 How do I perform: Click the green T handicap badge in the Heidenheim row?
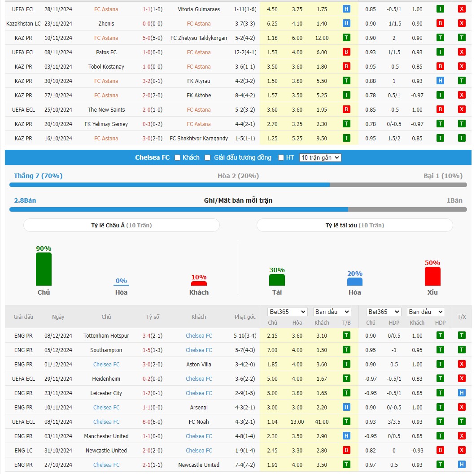[x=440, y=379]
